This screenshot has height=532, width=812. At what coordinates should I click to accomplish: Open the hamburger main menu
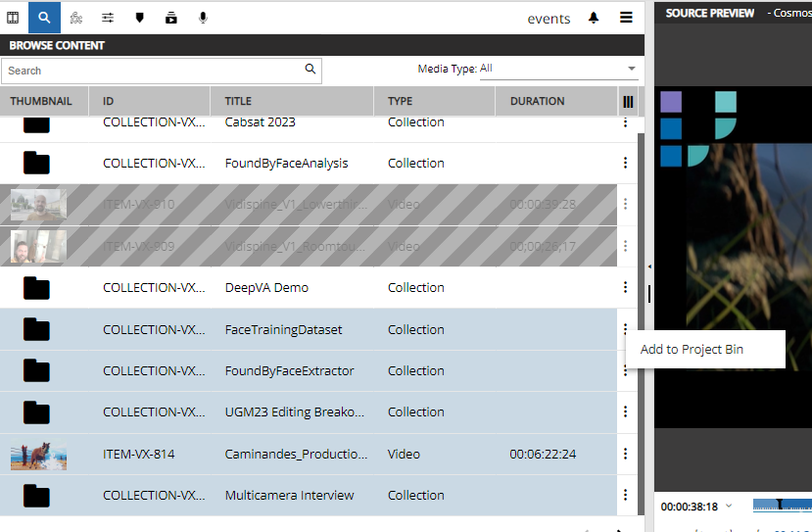626,18
